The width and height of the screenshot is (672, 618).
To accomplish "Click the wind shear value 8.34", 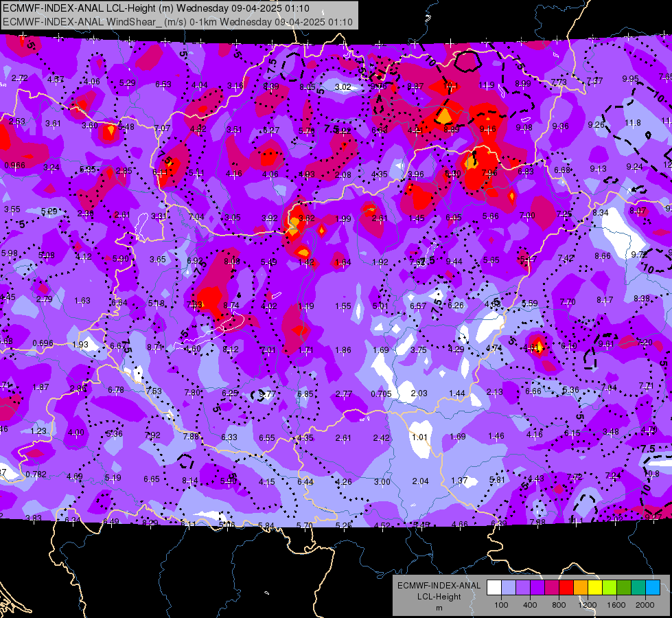I will point(601,213).
